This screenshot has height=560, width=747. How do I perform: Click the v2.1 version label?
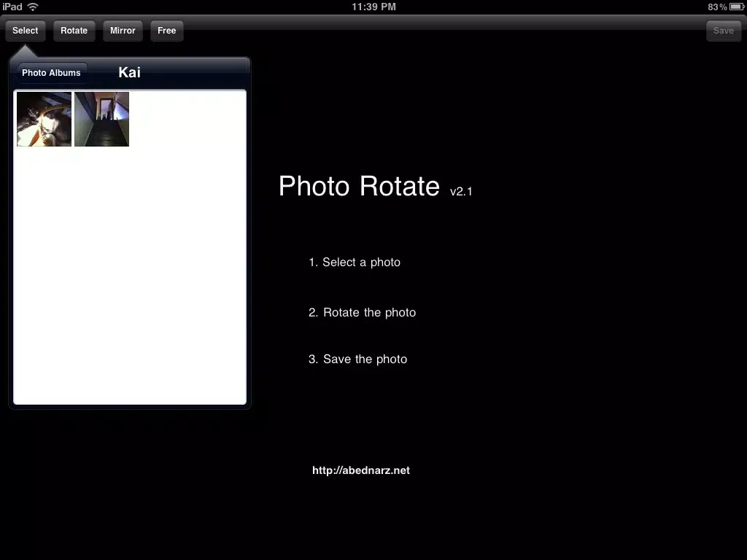[x=461, y=192]
